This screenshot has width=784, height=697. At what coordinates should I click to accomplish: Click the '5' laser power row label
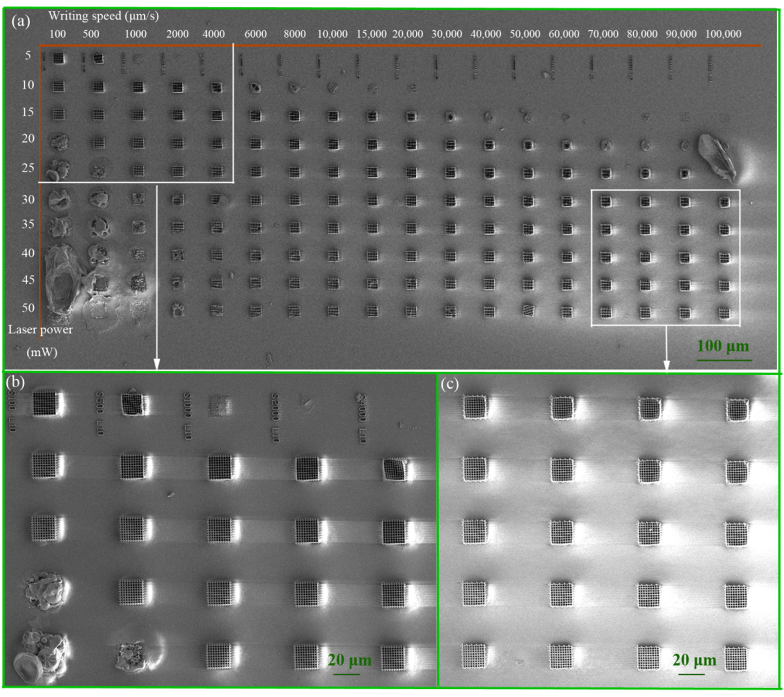click(x=28, y=56)
